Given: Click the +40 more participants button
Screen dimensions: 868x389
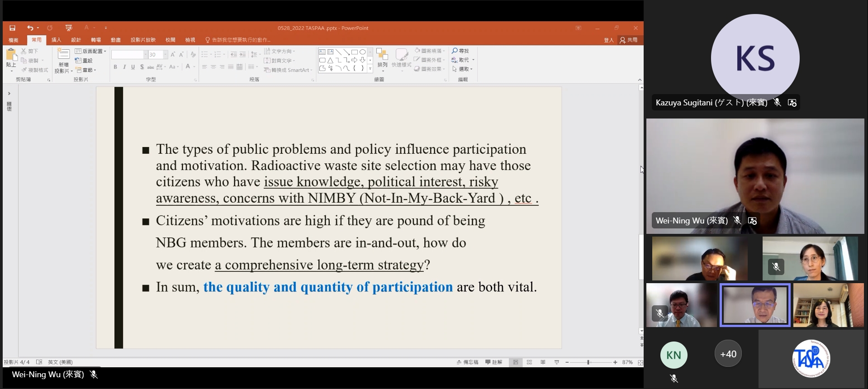Looking at the screenshot, I should coord(728,354).
